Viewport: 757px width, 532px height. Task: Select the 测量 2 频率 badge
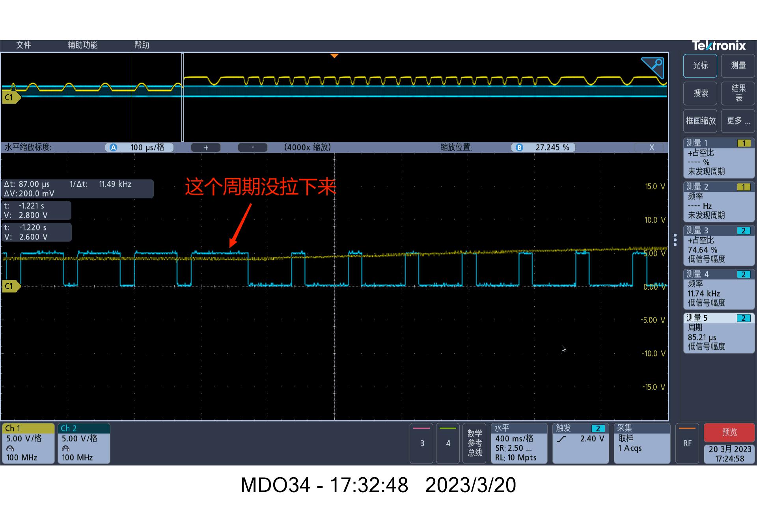pyautogui.click(x=719, y=201)
